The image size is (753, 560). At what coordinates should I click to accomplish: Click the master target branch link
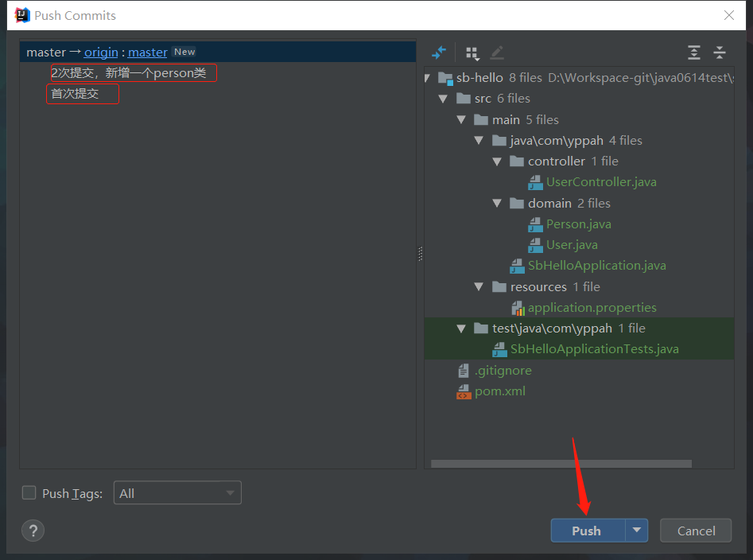coord(147,52)
